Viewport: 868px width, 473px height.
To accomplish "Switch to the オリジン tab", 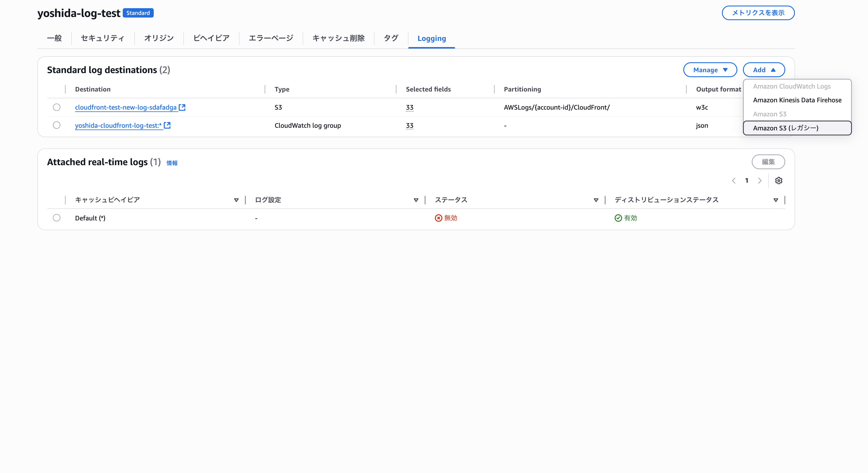I will pos(159,38).
